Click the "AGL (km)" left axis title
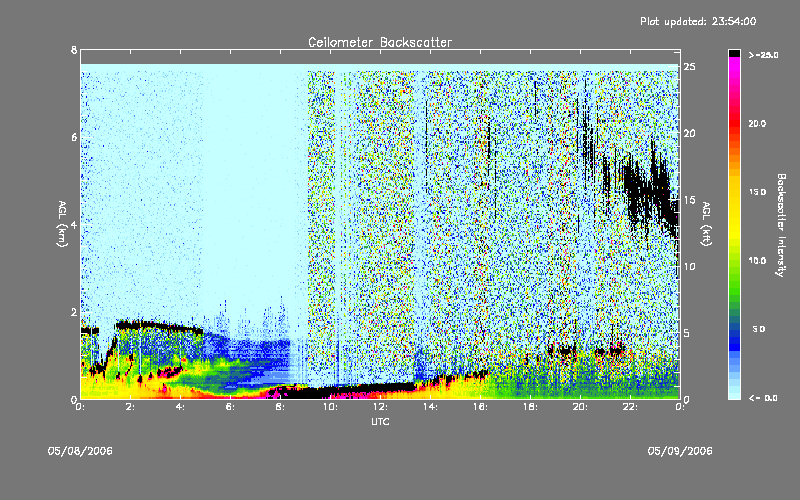The image size is (800, 500). (x=62, y=224)
